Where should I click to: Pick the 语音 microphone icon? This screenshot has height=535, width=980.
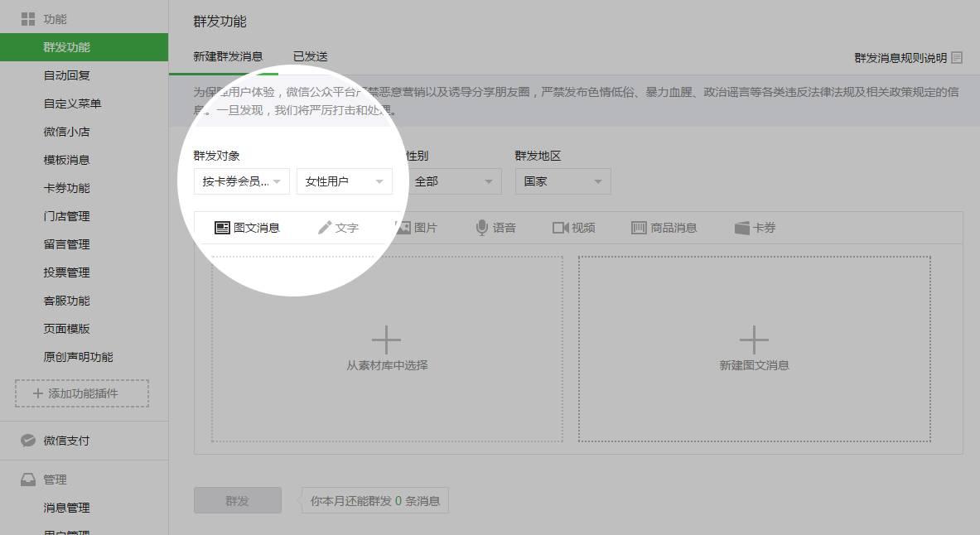tap(481, 228)
